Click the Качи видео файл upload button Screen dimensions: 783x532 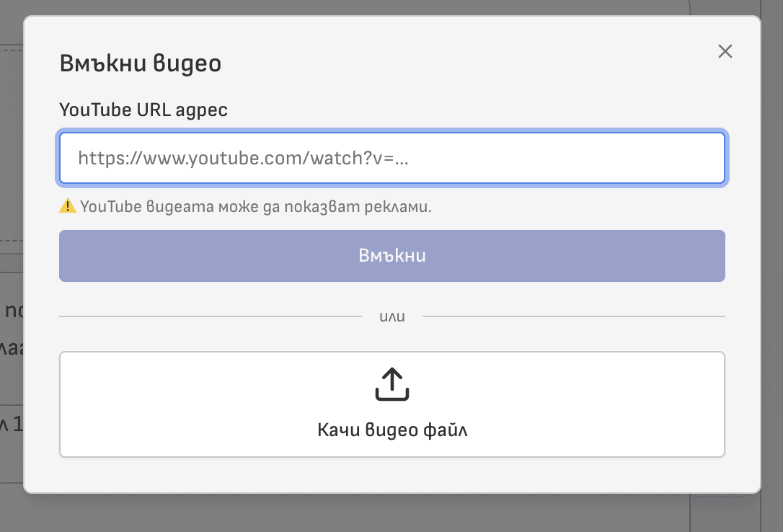tap(392, 404)
